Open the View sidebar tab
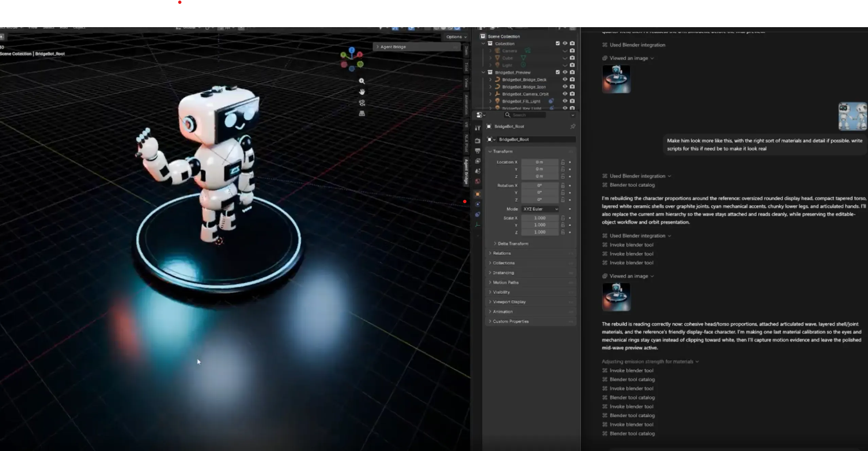The image size is (868, 451). [x=466, y=83]
